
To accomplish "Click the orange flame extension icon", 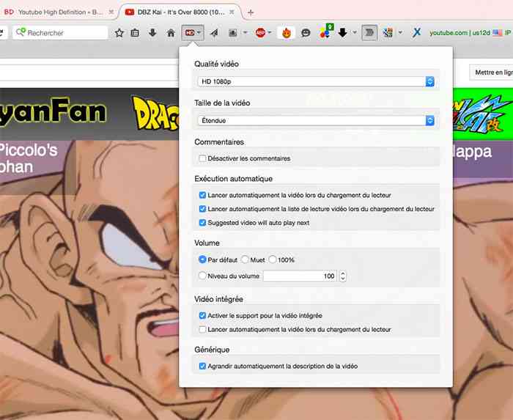I will click(287, 33).
